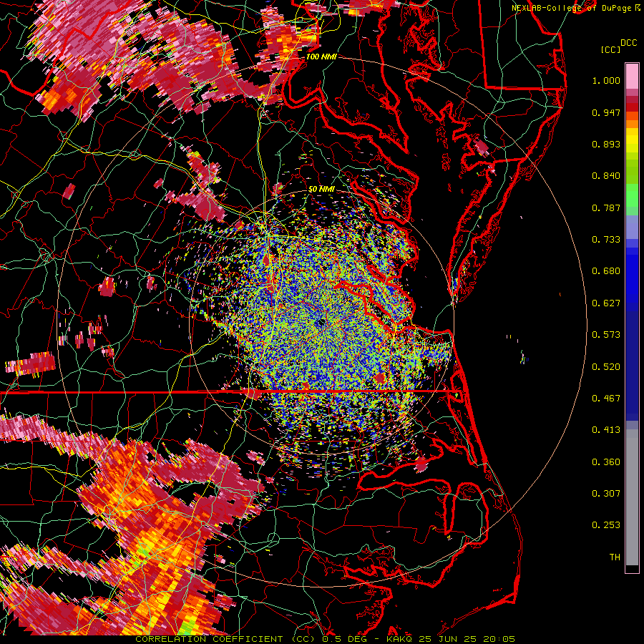Click the 0.5 DEG elevation text
The width and height of the screenshot is (644, 644).
(344, 639)
